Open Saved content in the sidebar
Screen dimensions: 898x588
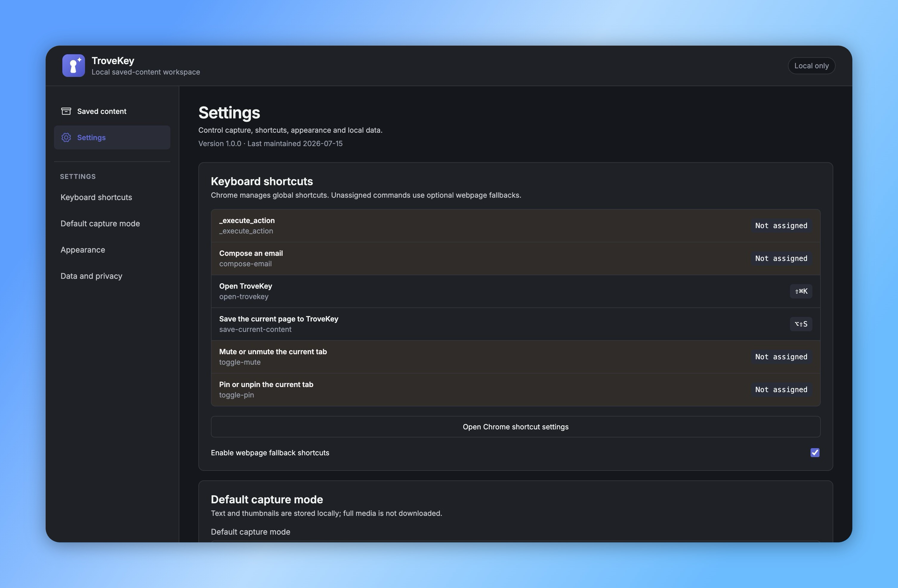(x=112, y=111)
